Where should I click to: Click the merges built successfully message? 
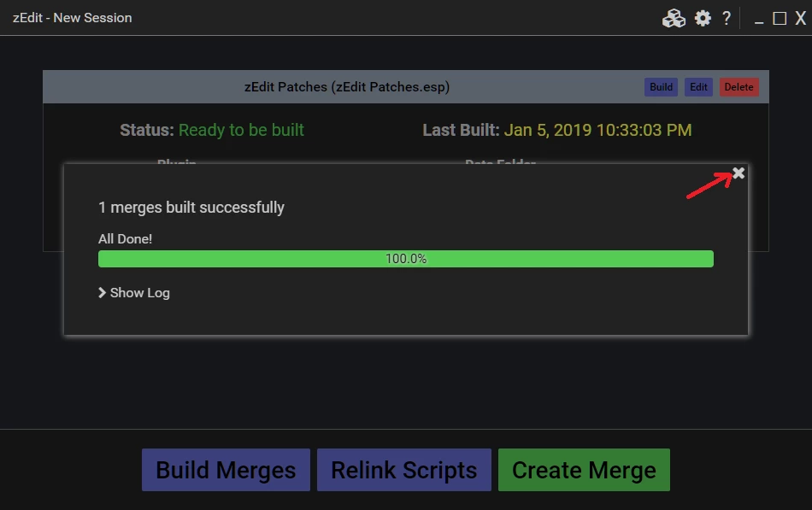tap(191, 208)
